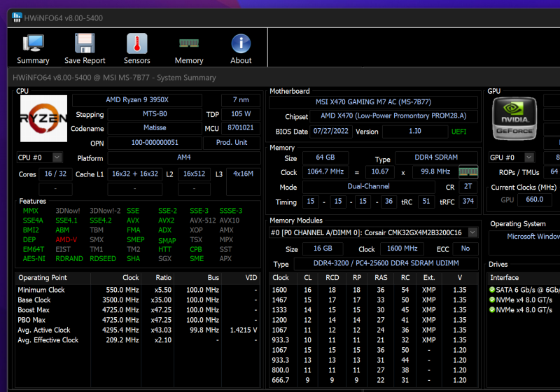Click the small RAM chip icon beside 99.8 MHz
The height and width of the screenshot is (392, 560).
(x=468, y=172)
